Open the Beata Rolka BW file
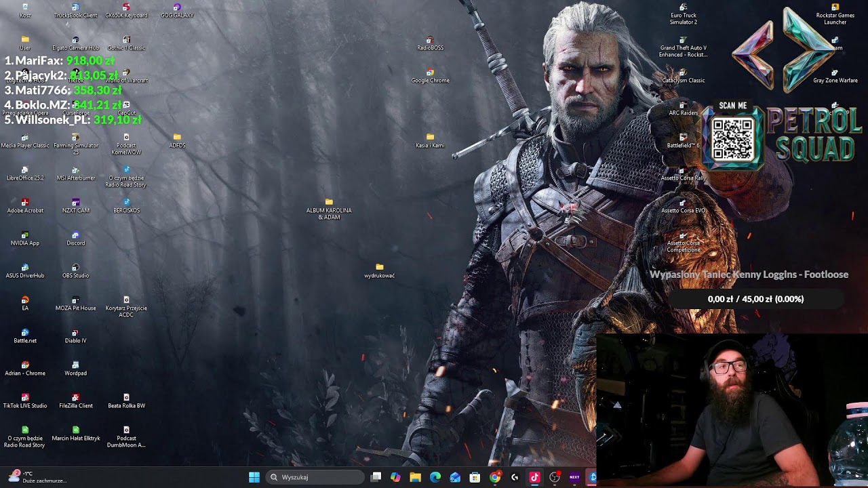 tap(126, 401)
